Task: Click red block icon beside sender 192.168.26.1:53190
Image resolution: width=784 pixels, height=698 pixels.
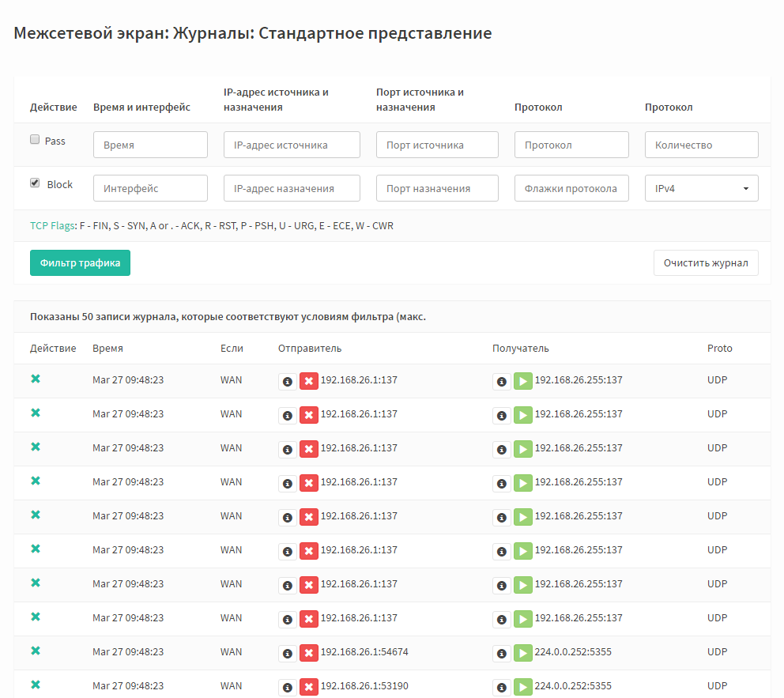Action: (x=309, y=688)
